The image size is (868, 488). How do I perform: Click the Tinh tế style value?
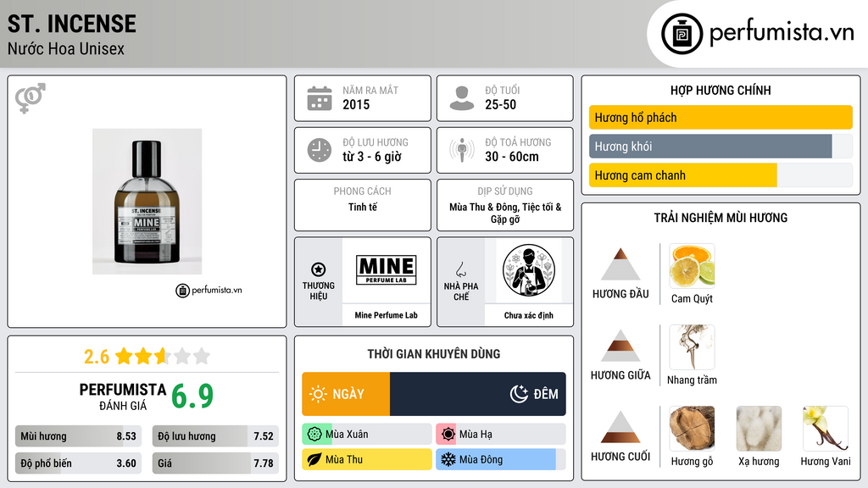point(363,207)
